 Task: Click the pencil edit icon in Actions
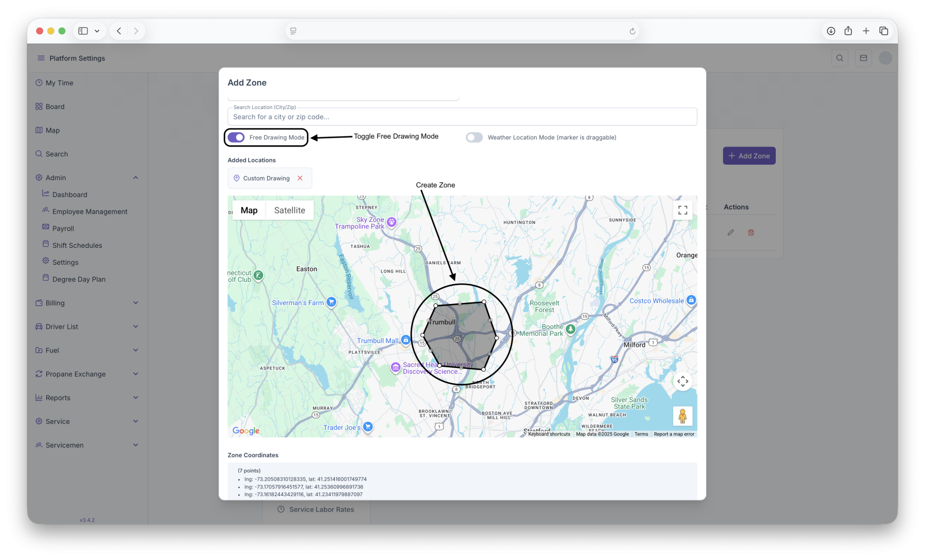731,233
